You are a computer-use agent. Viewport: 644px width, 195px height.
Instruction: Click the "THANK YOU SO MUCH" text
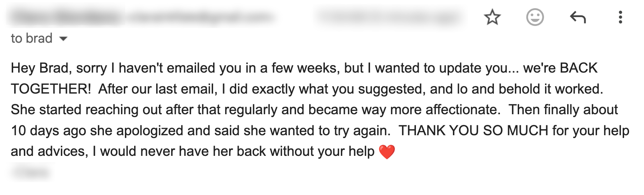click(x=473, y=131)
